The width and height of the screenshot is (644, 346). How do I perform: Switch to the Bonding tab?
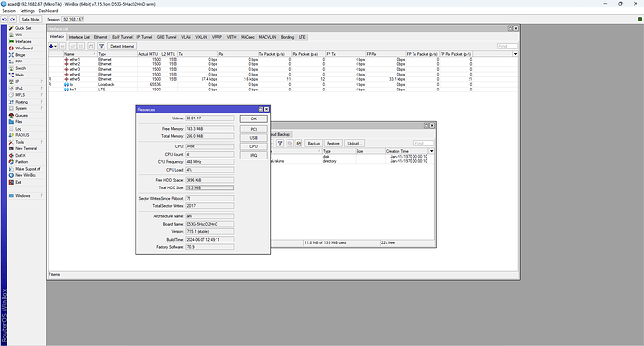(287, 37)
